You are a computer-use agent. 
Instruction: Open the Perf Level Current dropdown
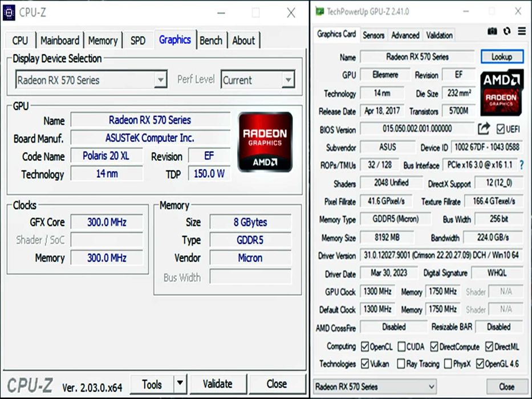258,80
